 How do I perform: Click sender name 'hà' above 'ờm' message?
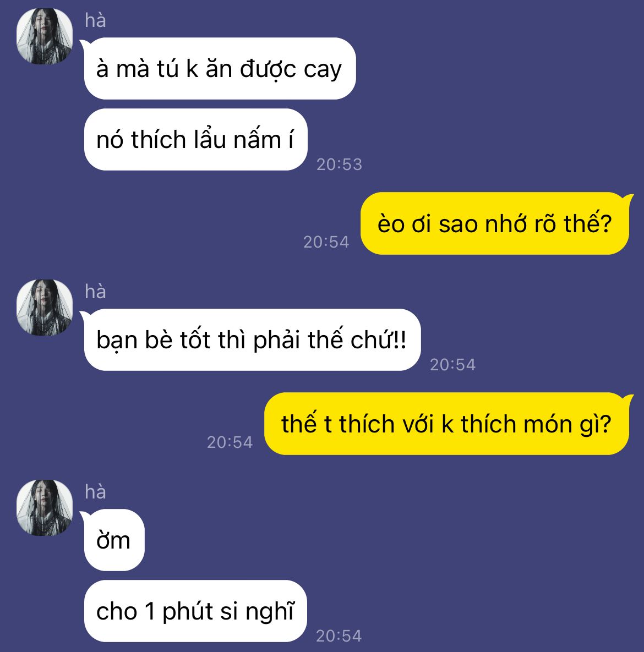click(x=95, y=492)
